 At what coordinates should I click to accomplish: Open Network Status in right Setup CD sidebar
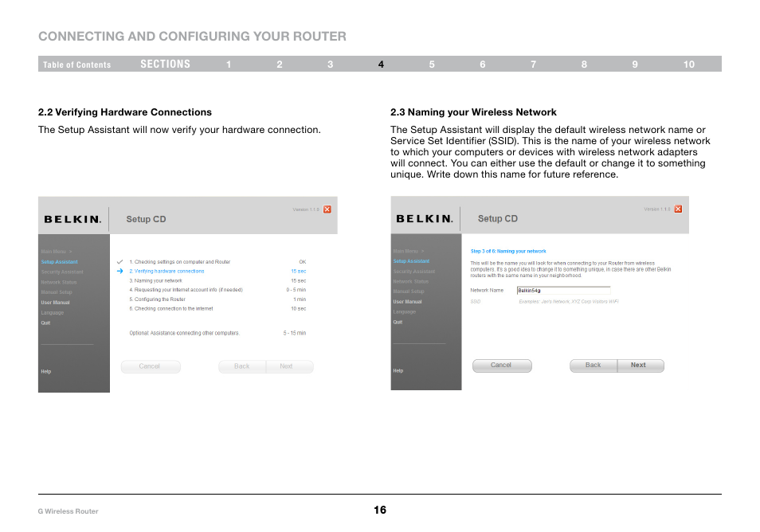[410, 281]
